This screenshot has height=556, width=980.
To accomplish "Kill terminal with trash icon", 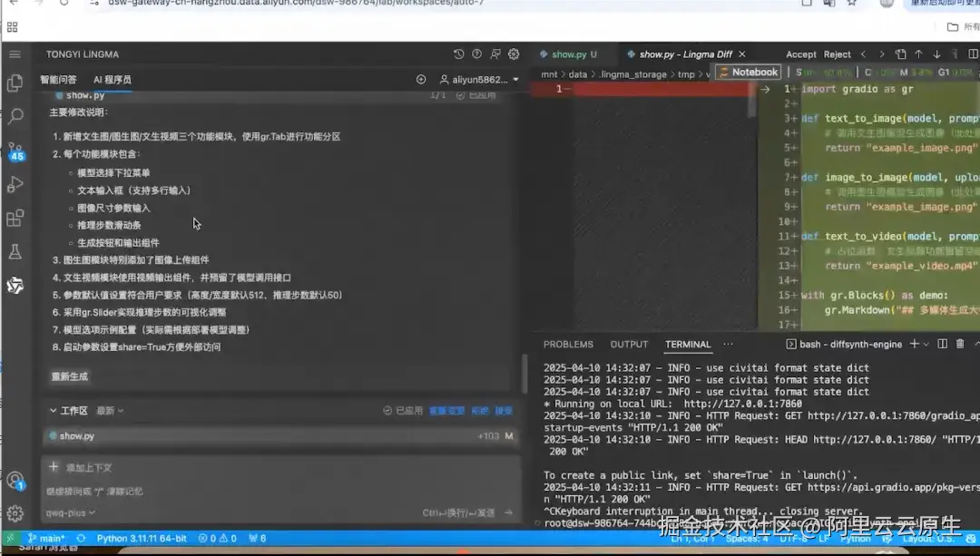I will coord(960,345).
